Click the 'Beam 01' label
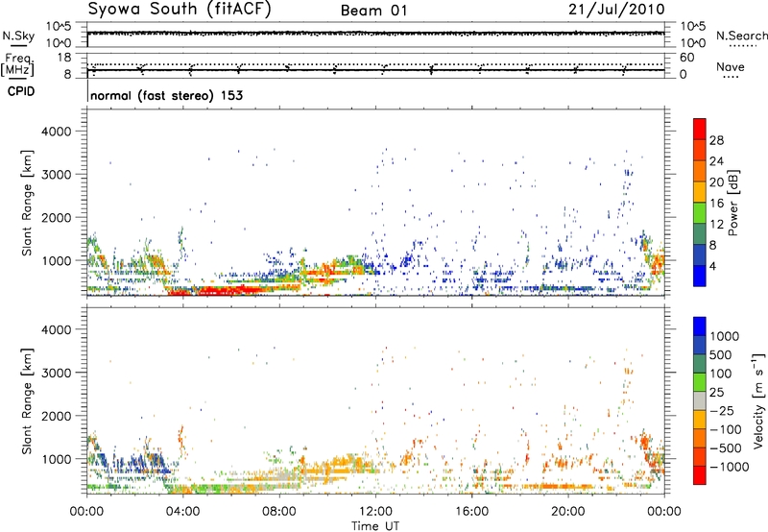The height and width of the screenshot is (532, 768). coord(373,11)
